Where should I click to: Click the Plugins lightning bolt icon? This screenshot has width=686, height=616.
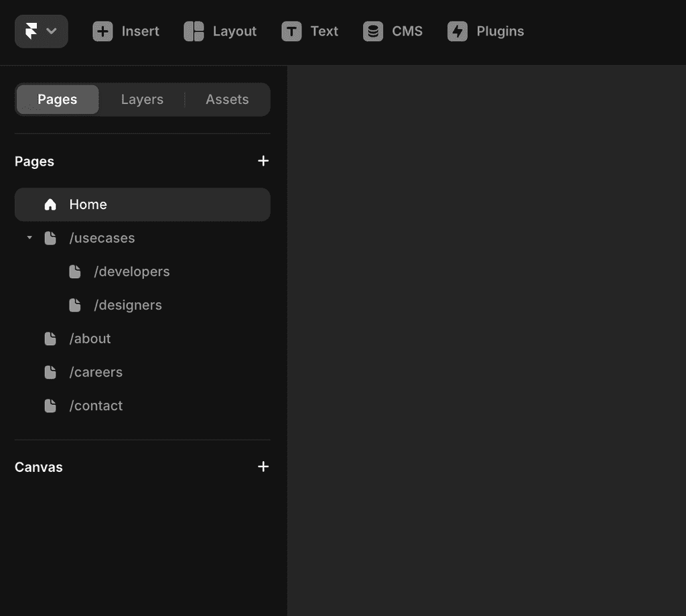(457, 31)
